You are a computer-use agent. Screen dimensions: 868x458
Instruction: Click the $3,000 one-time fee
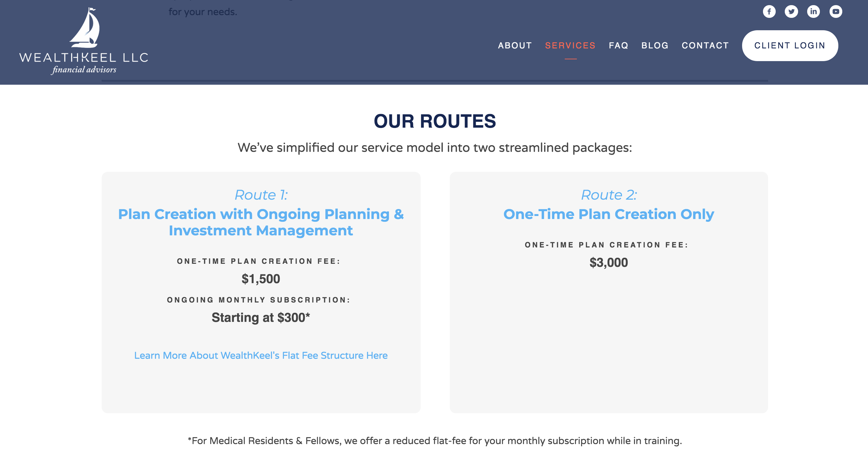tap(609, 262)
